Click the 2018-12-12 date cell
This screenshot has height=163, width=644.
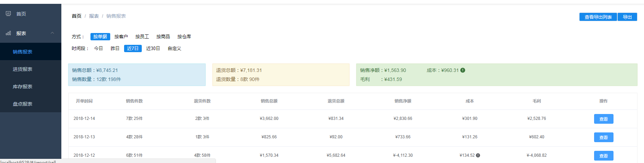[84, 155]
